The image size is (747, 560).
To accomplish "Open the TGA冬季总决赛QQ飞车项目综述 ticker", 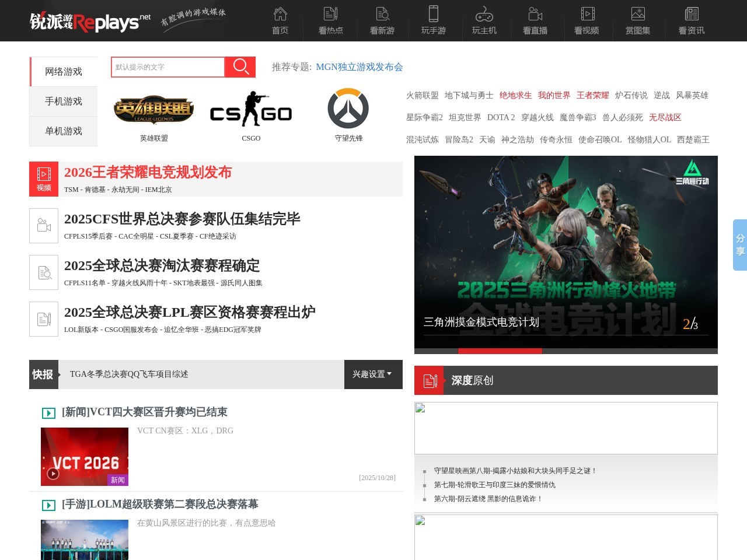I will click(x=129, y=374).
